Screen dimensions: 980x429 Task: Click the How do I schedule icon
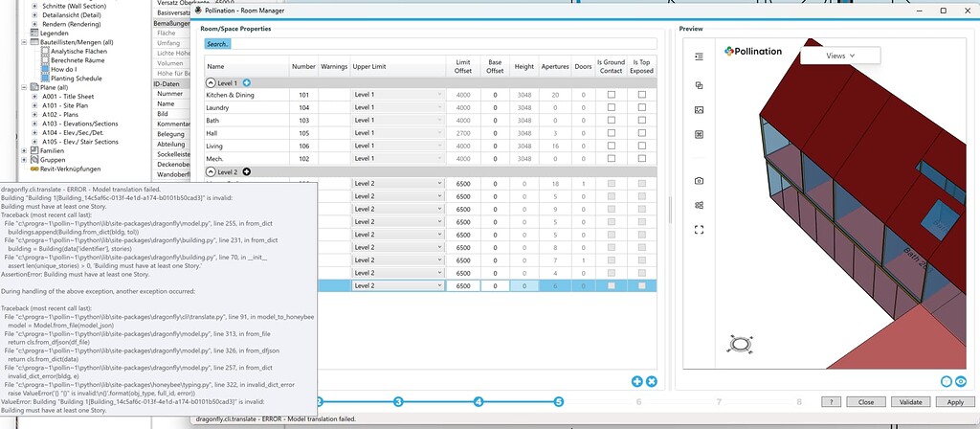(x=45, y=69)
